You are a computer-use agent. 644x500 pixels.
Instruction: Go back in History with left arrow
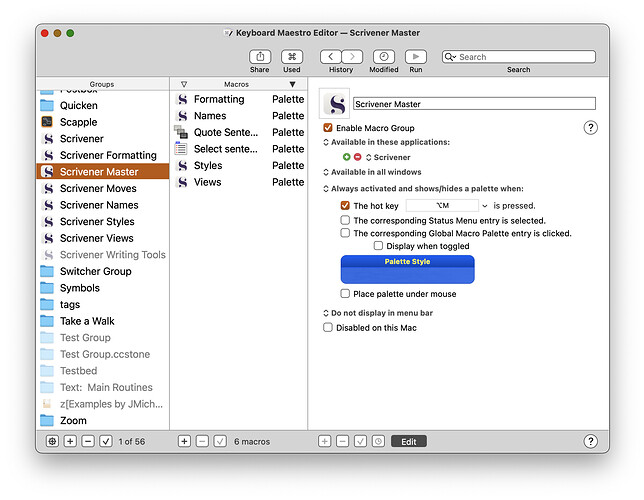pos(331,57)
